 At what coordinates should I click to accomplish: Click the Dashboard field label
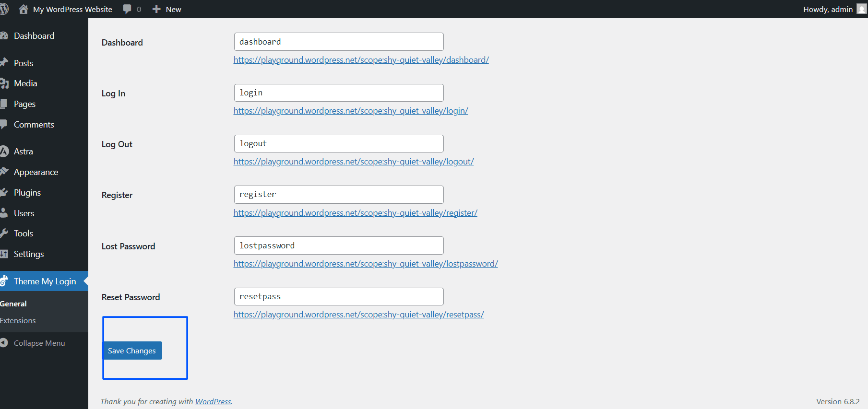(122, 43)
